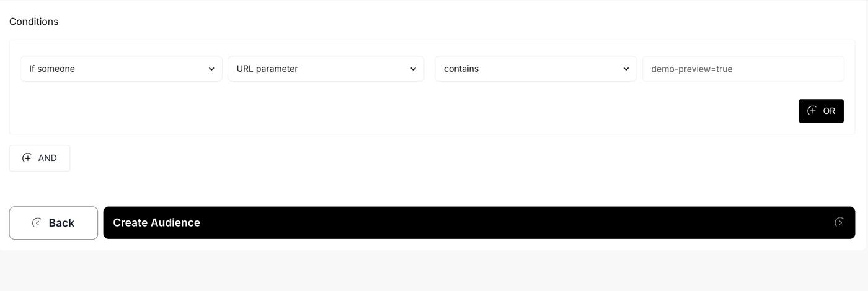Add an OR condition
Image resolution: width=868 pixels, height=291 pixels.
tap(821, 111)
